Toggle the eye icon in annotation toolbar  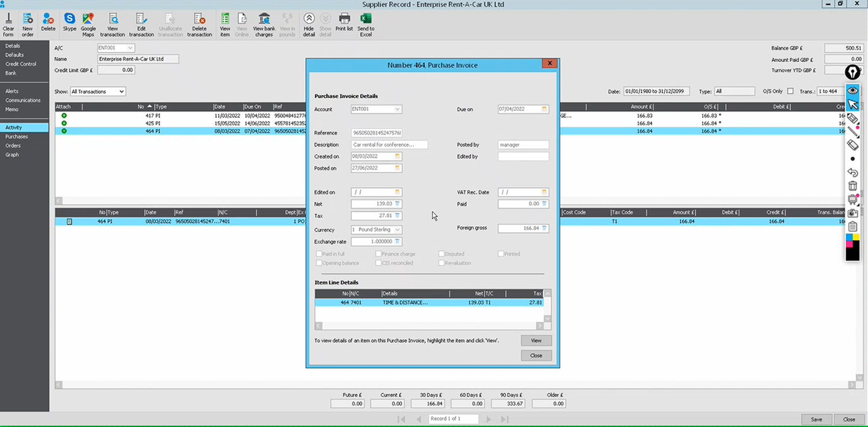tap(852, 90)
